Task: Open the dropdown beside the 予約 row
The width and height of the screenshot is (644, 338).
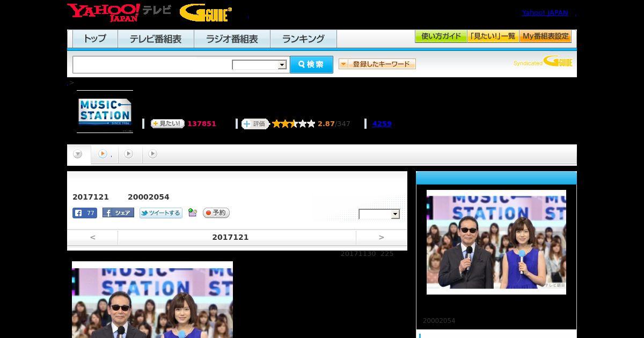Action: click(x=379, y=214)
